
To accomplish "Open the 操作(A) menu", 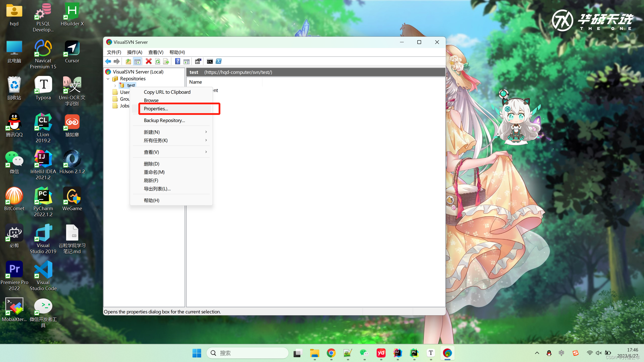I will (x=135, y=52).
